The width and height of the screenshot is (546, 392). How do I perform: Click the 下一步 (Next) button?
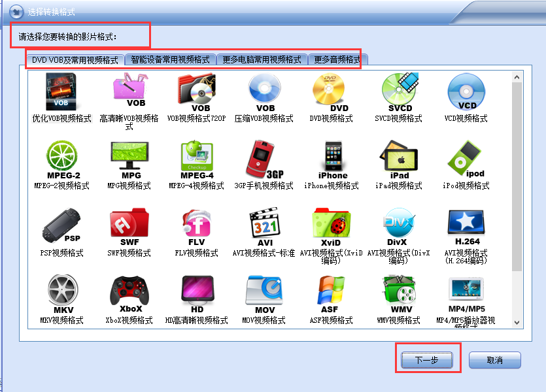click(427, 360)
